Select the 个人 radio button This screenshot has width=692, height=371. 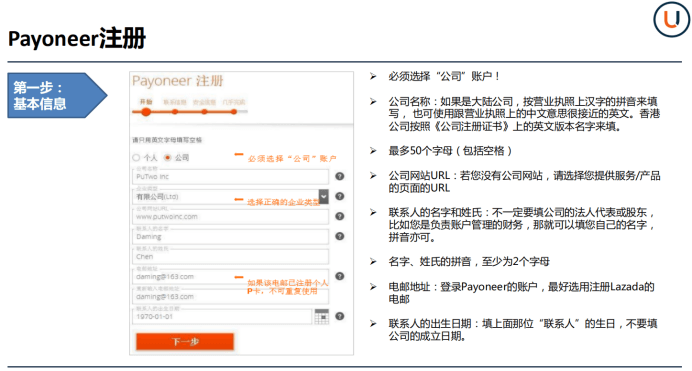[136, 157]
